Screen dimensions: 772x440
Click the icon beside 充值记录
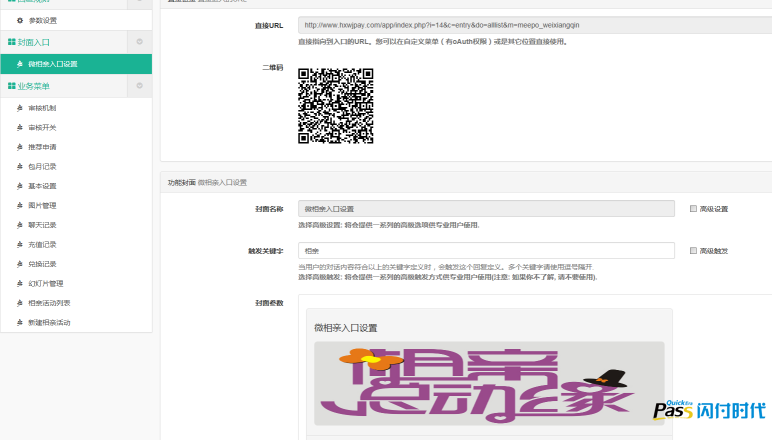click(20, 245)
